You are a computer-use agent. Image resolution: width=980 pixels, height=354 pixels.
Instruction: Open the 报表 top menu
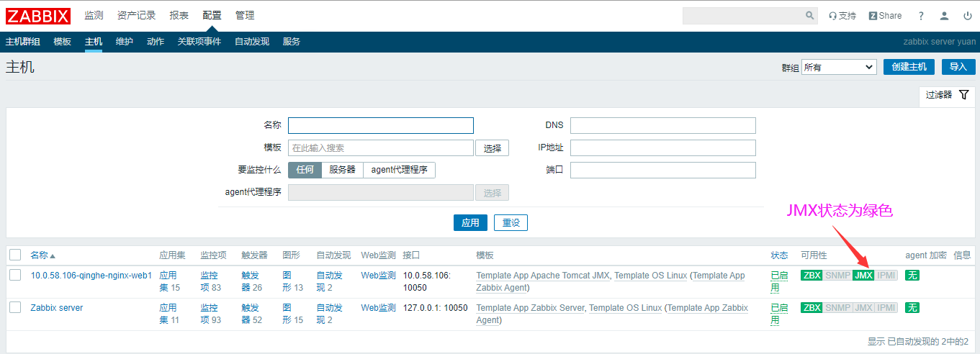[x=179, y=16]
